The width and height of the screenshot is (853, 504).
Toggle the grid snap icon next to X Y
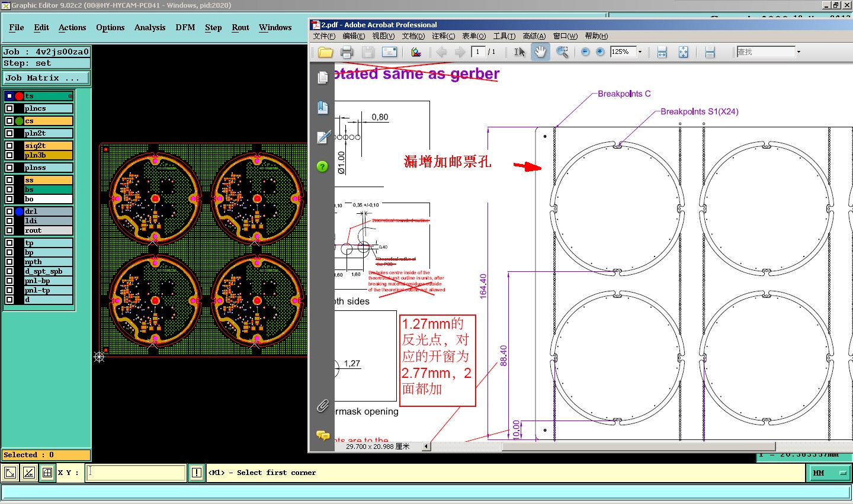point(47,473)
